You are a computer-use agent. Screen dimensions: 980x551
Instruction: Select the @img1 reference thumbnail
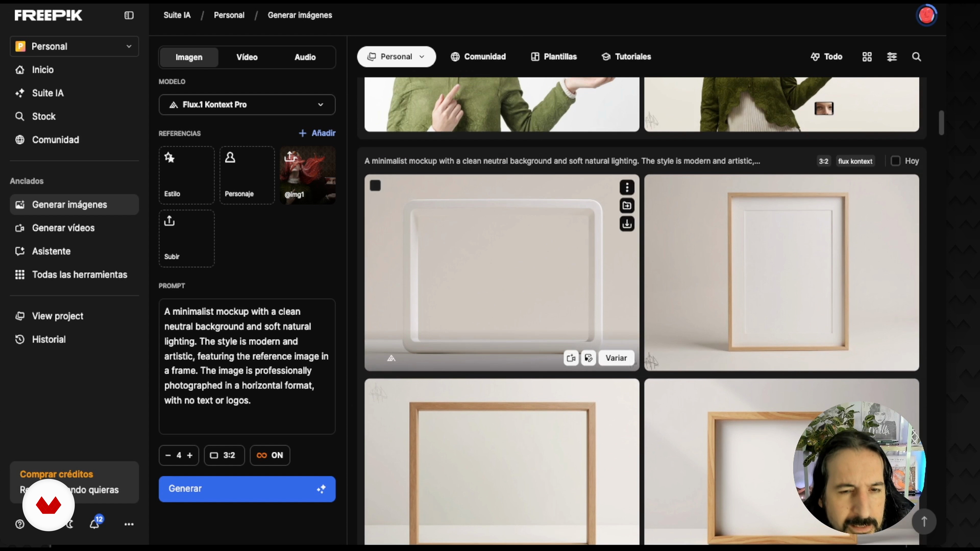pyautogui.click(x=308, y=175)
